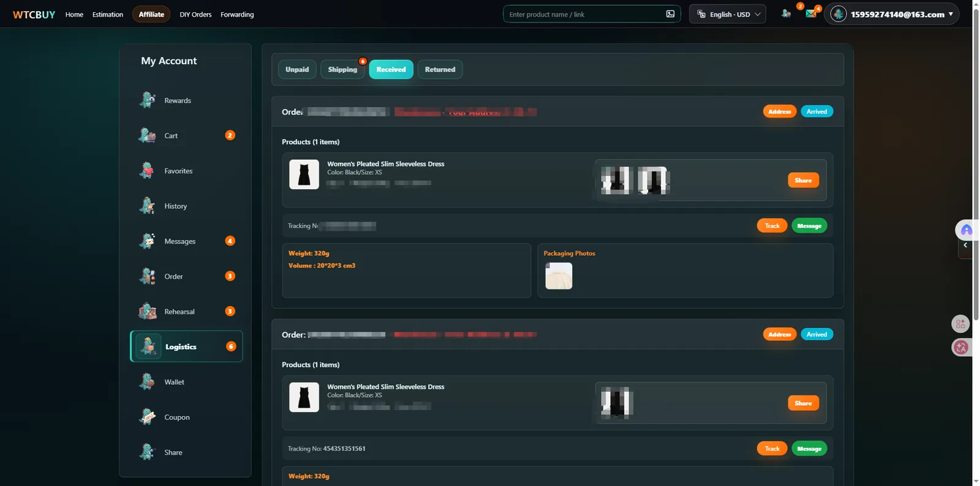Click the mail envelope icon in header

pyautogui.click(x=811, y=13)
